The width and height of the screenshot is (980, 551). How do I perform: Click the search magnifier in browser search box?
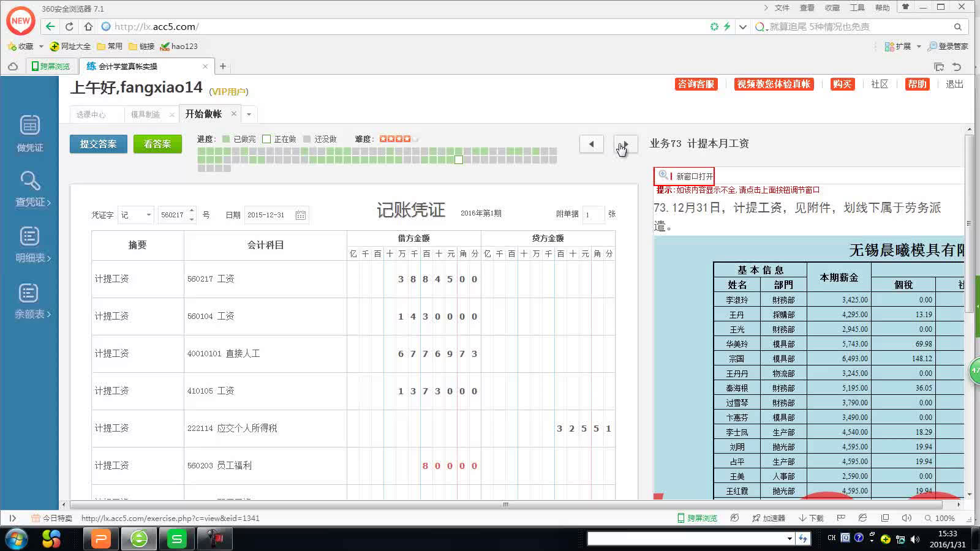pos(958,26)
